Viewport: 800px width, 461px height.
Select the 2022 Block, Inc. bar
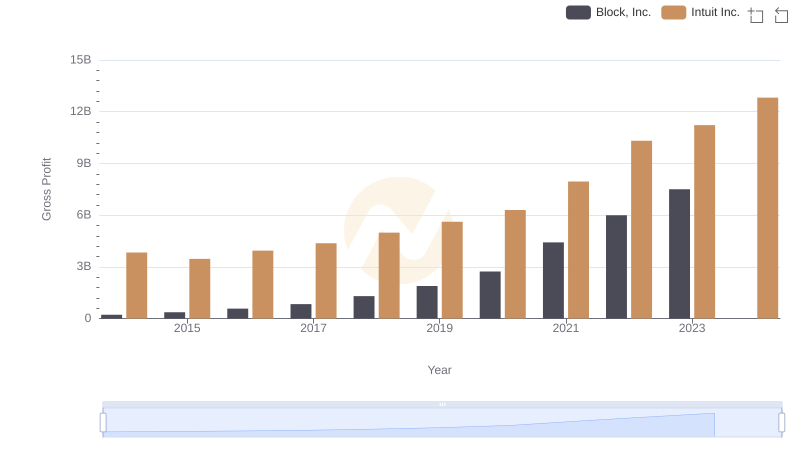[616, 267]
